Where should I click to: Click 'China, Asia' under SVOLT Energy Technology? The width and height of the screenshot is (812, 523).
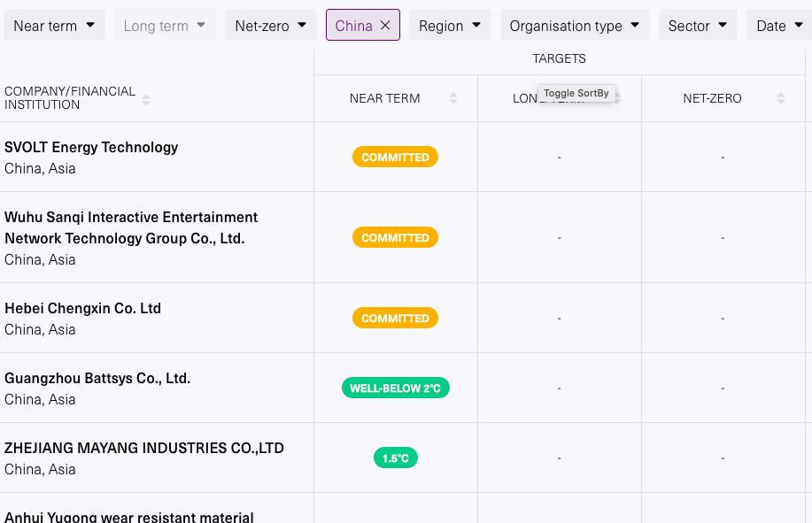click(40, 169)
